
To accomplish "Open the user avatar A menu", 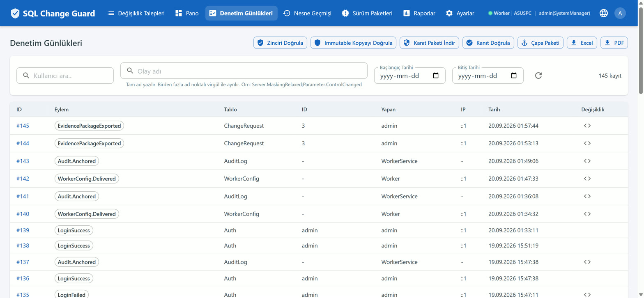I will pyautogui.click(x=620, y=13).
